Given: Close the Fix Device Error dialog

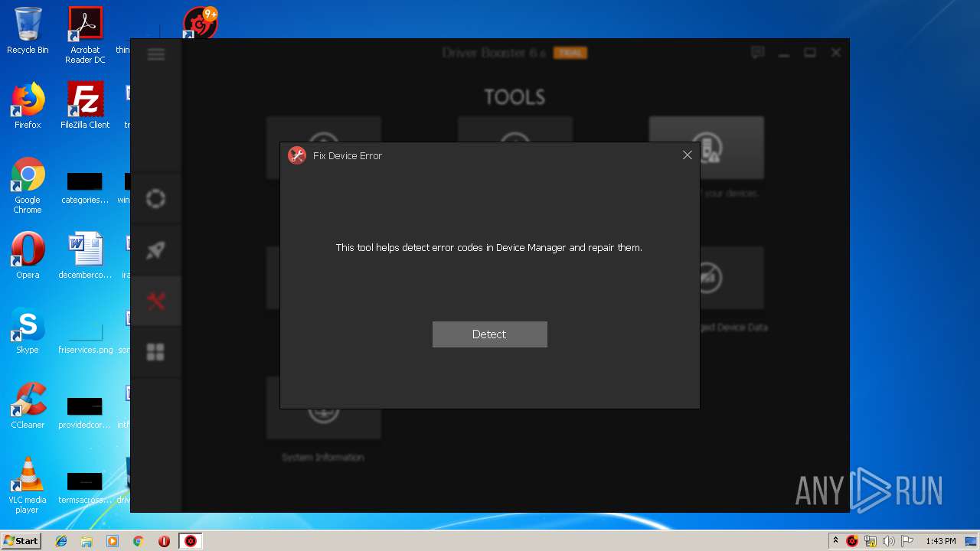Looking at the screenshot, I should pos(688,155).
